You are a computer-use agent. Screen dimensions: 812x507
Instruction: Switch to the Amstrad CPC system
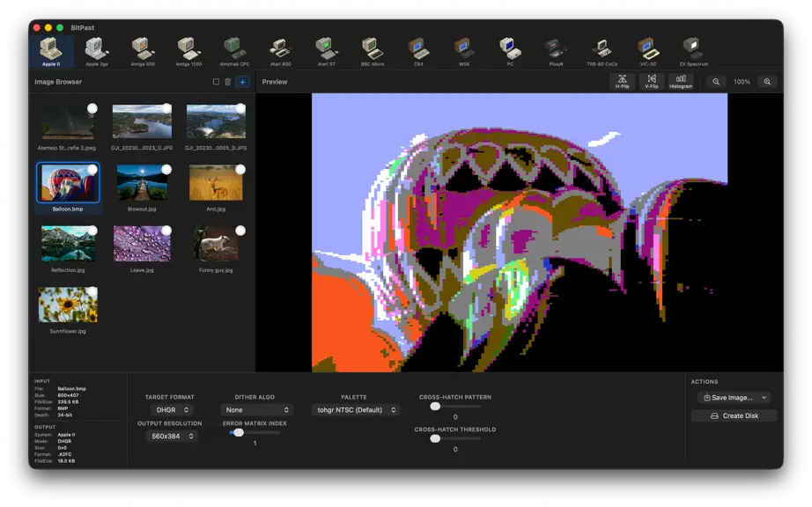tap(234, 52)
